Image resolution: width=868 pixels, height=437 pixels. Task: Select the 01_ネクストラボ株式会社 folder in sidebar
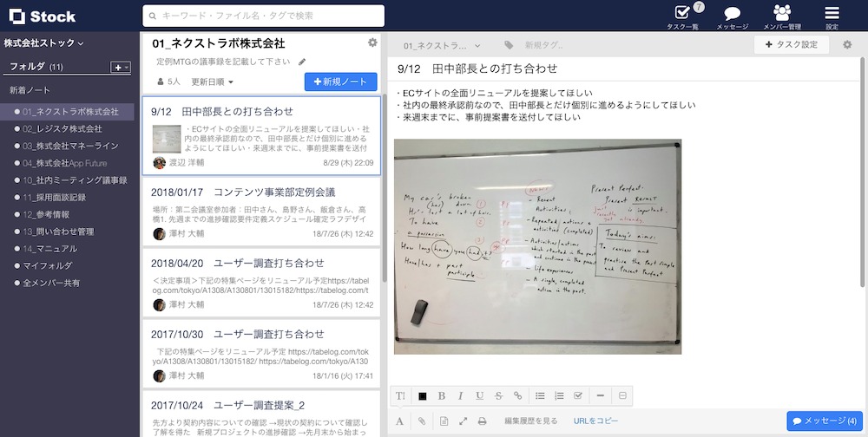click(67, 112)
